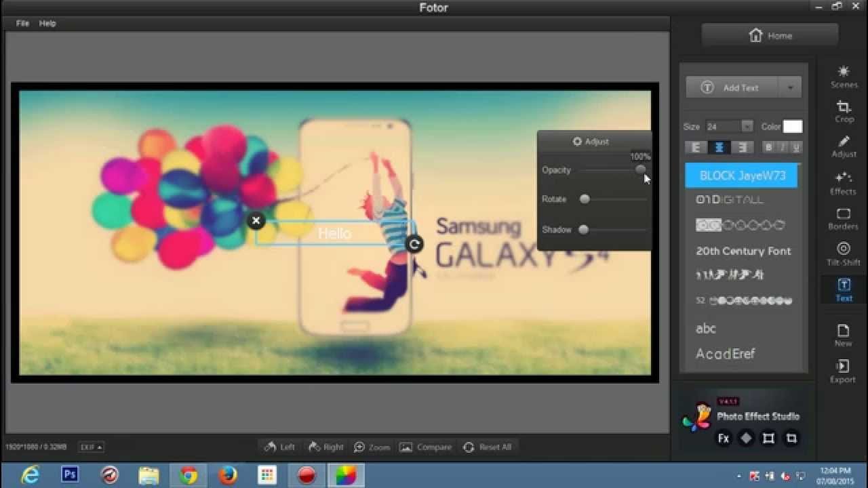
Task: Delete text box with the X handle
Action: (256, 220)
